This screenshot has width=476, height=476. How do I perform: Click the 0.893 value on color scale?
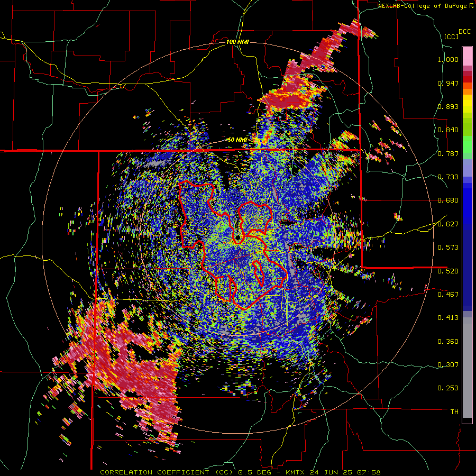pos(448,106)
